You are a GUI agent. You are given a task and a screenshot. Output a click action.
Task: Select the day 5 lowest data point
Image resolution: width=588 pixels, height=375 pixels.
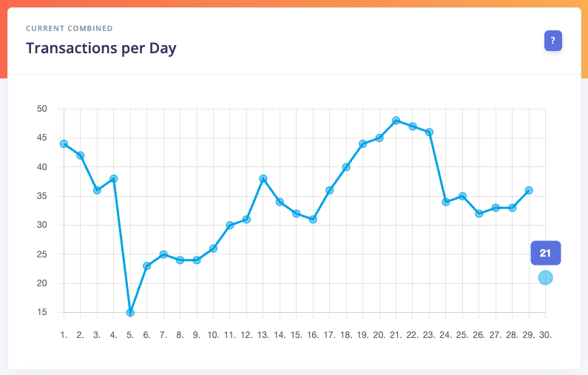click(x=130, y=312)
